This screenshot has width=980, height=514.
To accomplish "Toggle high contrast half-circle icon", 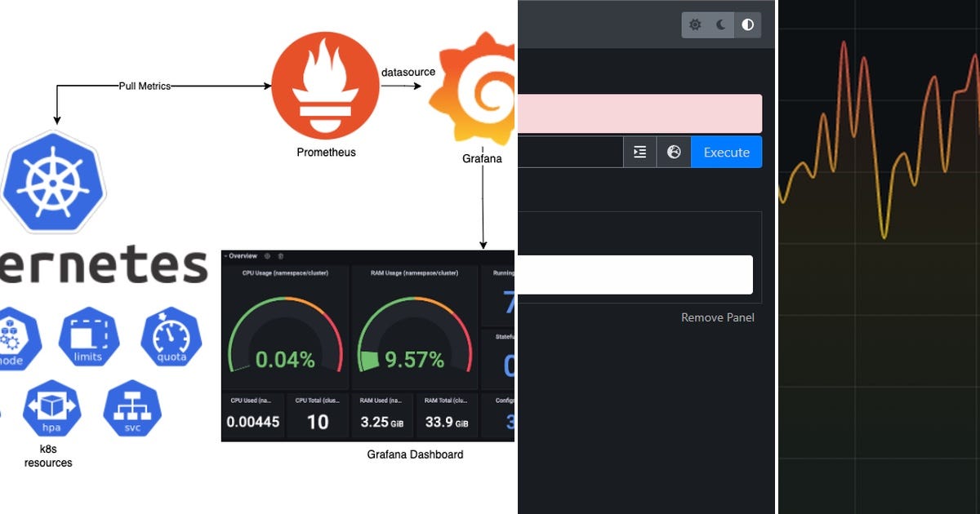I will coord(747,24).
